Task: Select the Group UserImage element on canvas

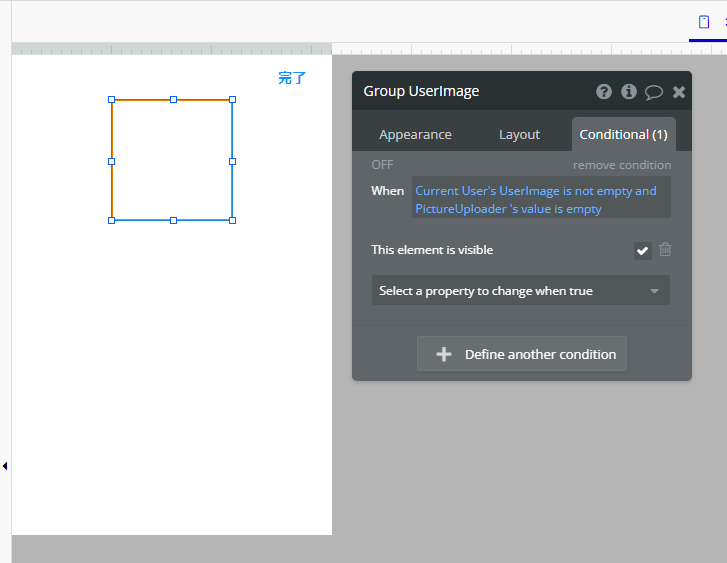Action: (172, 160)
